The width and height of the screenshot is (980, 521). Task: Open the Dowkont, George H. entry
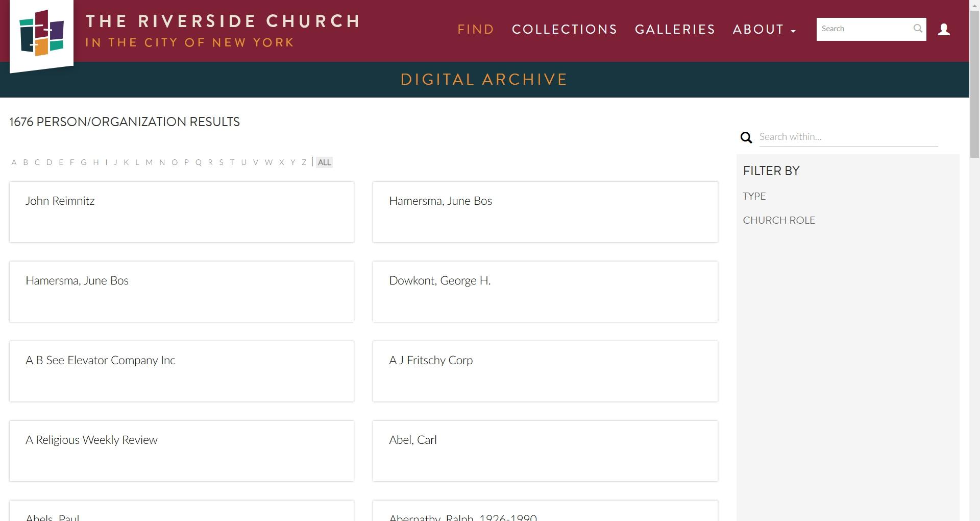(x=439, y=281)
